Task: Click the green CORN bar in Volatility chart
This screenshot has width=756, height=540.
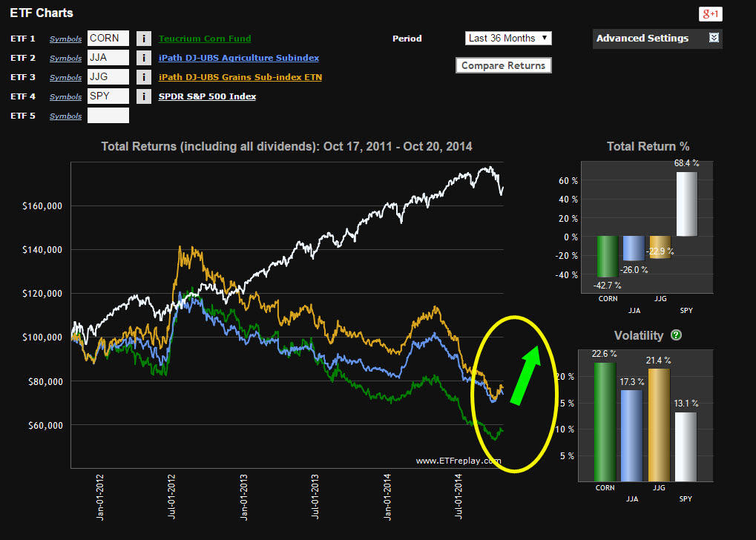Action: click(x=605, y=421)
